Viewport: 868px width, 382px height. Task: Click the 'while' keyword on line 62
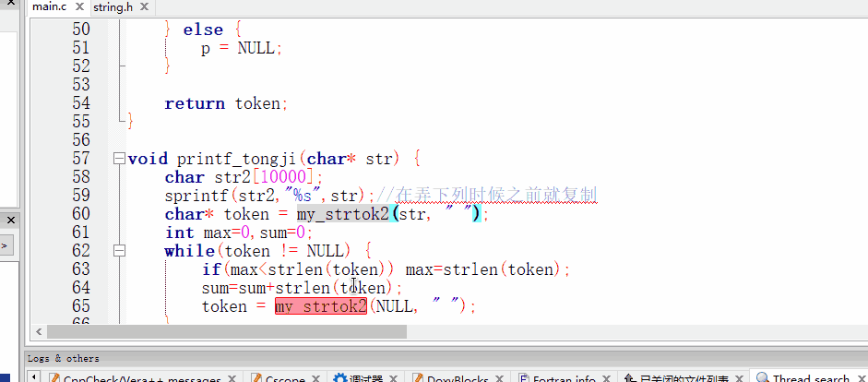[190, 251]
